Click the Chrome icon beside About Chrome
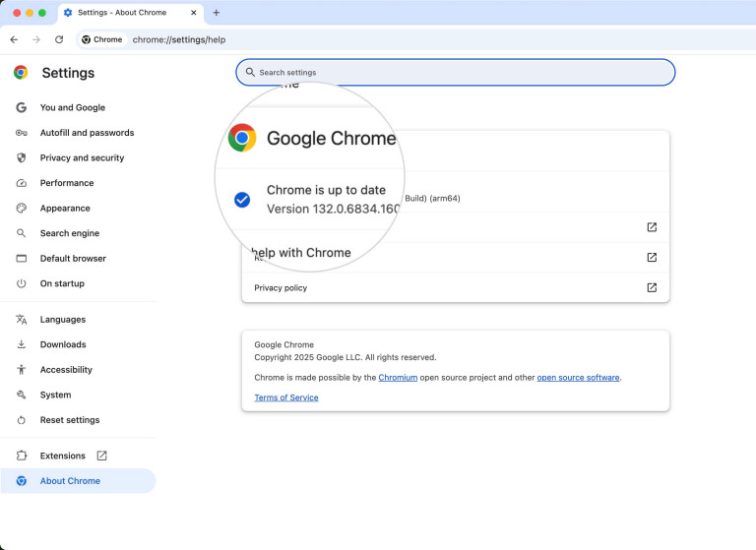Image resolution: width=756 pixels, height=550 pixels. pyautogui.click(x=22, y=481)
